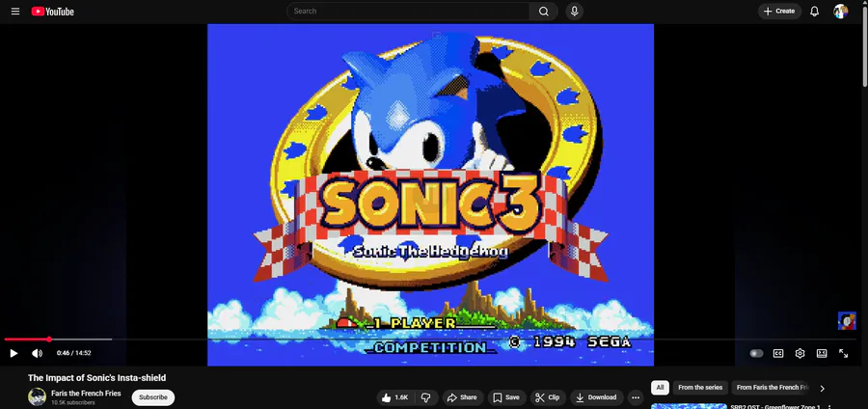Select the From the series chip
This screenshot has width=868, height=409.
tap(700, 388)
